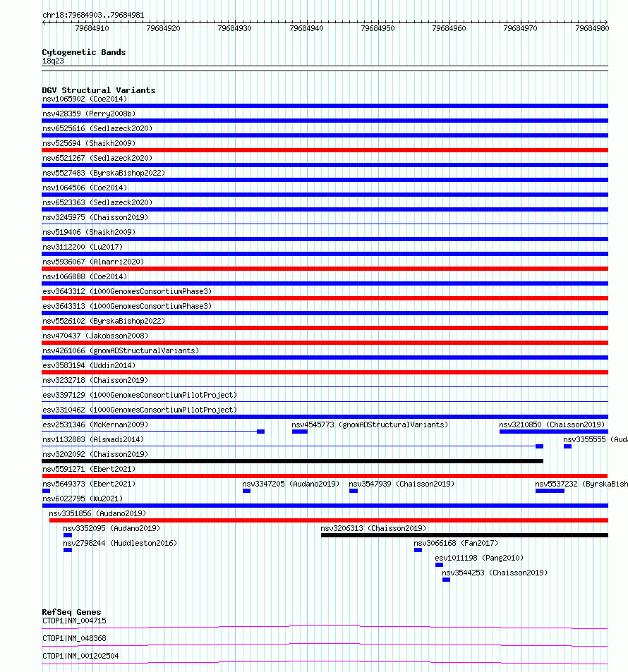Open nsv519406 (Shaikh2009) label
628x672 pixels.
pos(89,232)
